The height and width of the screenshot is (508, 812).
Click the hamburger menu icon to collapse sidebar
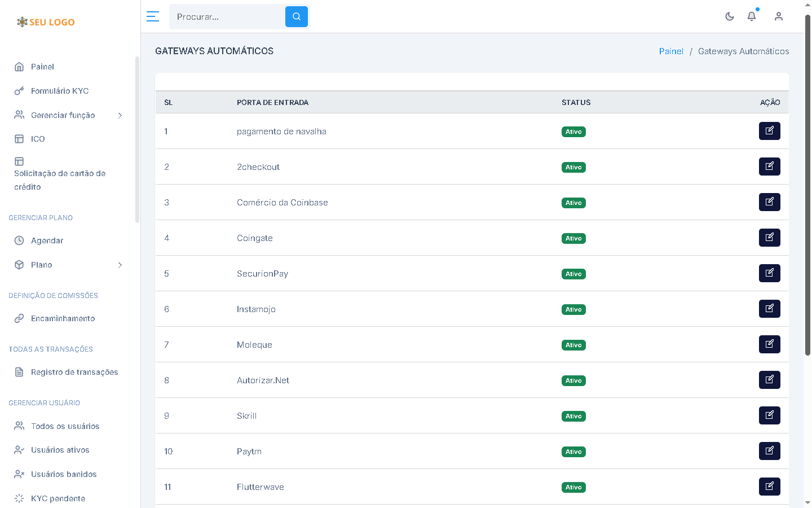pyautogui.click(x=152, y=16)
